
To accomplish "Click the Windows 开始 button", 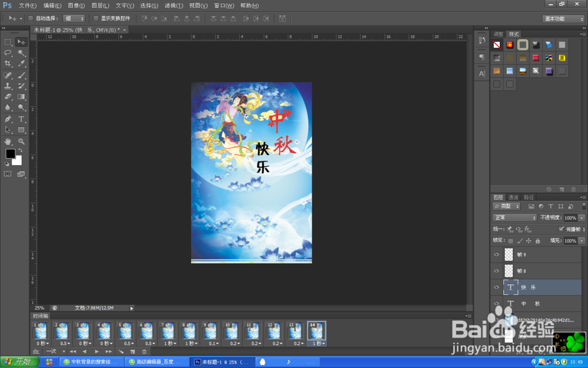I will click(19, 362).
